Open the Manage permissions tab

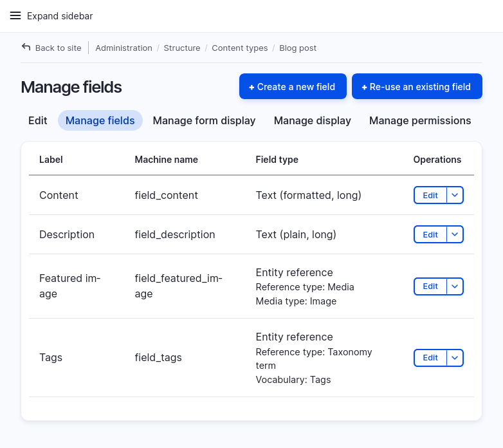pyautogui.click(x=420, y=120)
